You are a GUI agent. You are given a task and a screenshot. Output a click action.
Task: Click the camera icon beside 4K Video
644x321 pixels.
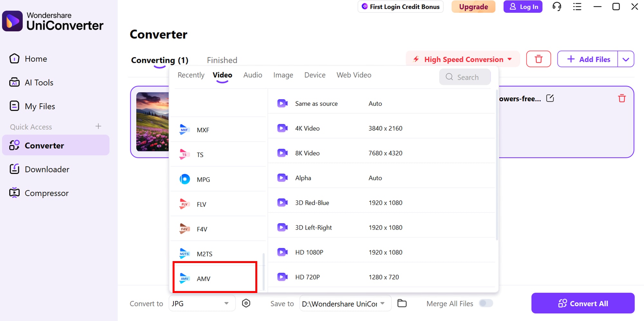(x=282, y=128)
